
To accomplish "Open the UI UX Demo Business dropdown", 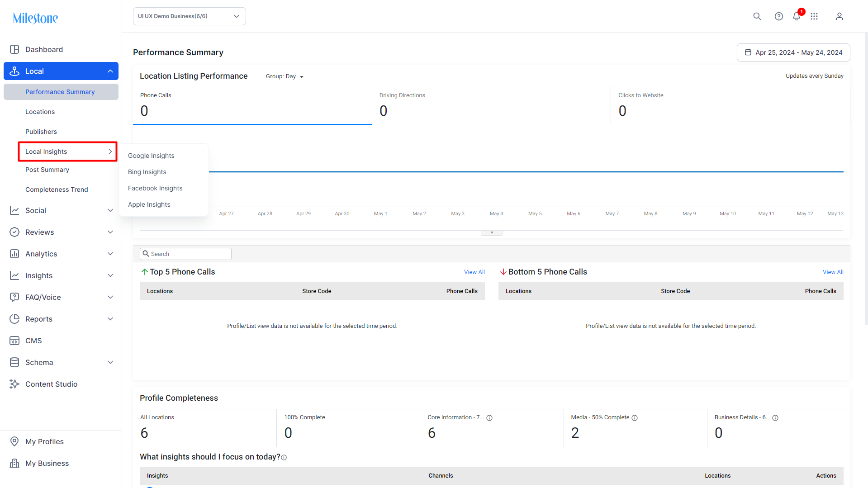I will [190, 16].
